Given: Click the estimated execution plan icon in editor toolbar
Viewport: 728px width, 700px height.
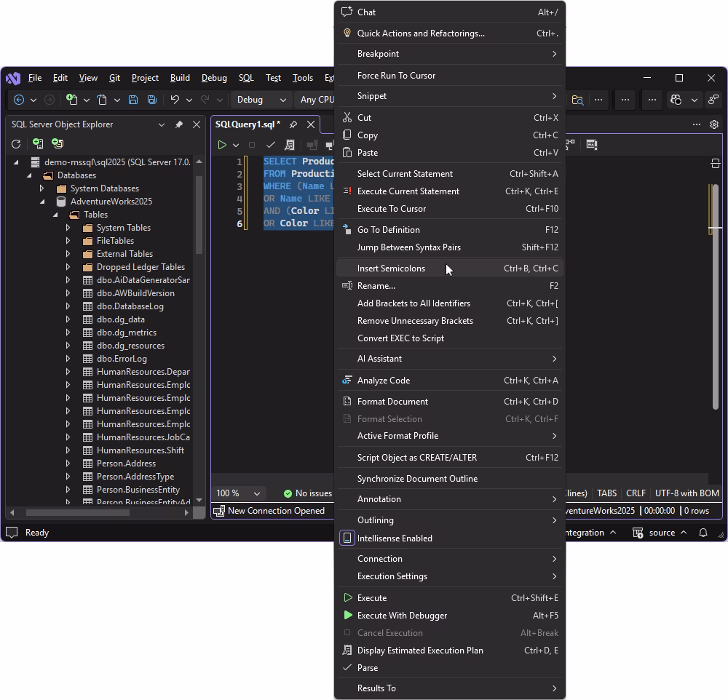Looking at the screenshot, I should [x=289, y=145].
